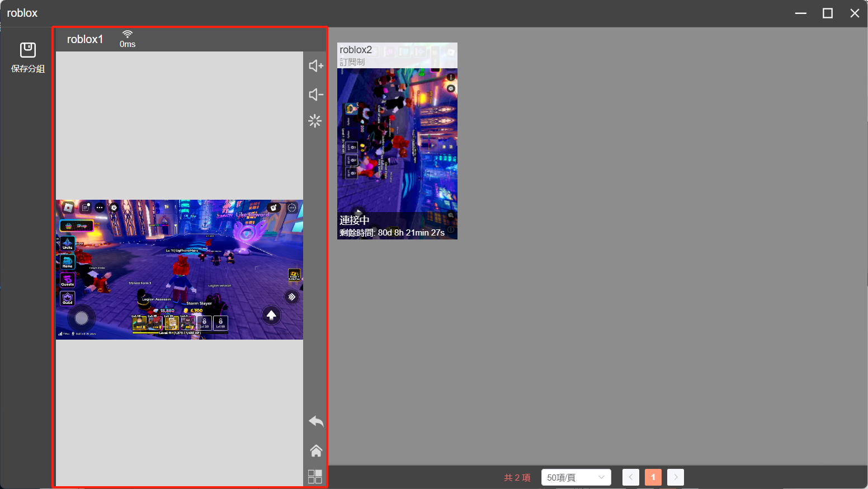The image size is (868, 489).
Task: Open the recent apps grid icon
Action: (x=315, y=476)
